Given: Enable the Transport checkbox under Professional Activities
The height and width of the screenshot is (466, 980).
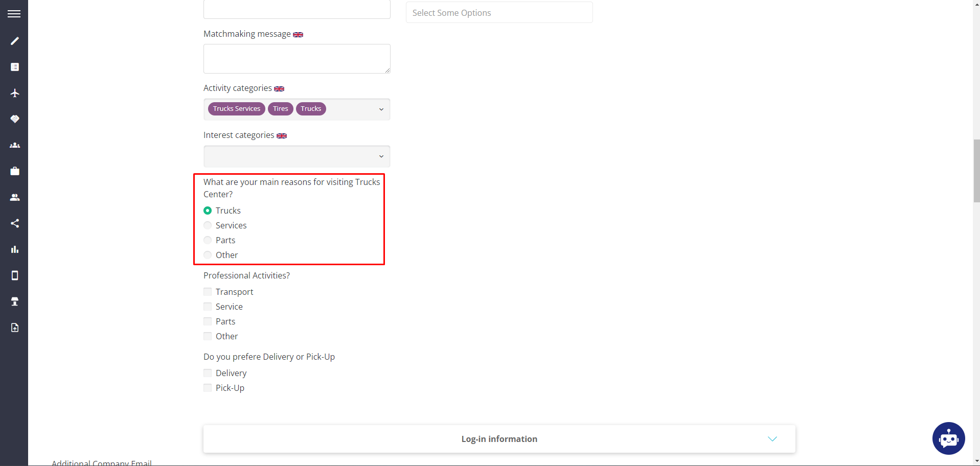Looking at the screenshot, I should [208, 291].
